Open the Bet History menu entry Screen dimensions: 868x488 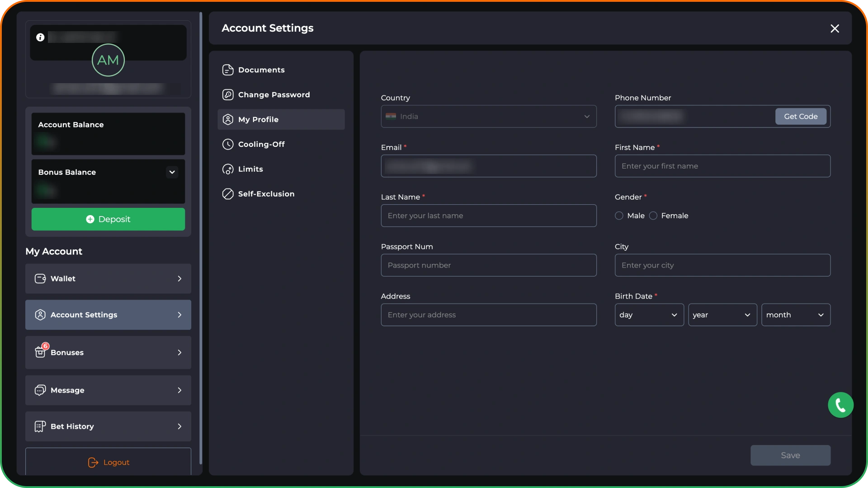click(x=108, y=427)
